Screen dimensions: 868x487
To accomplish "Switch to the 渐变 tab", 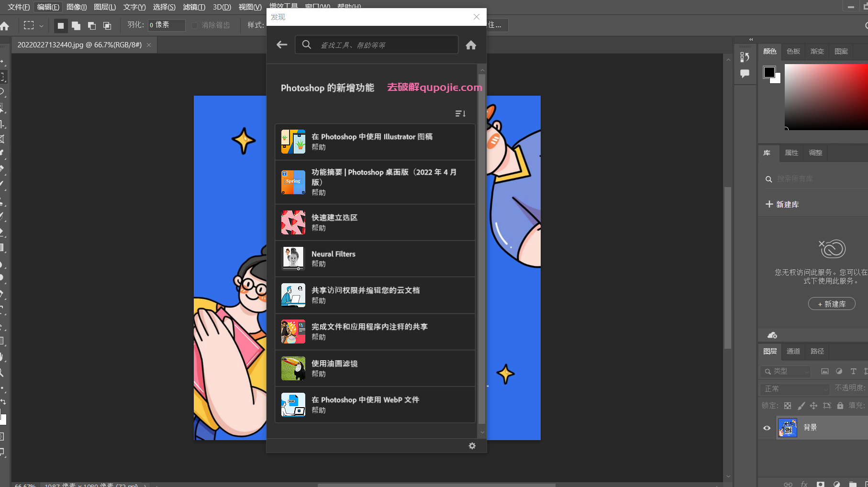I will pyautogui.click(x=817, y=51).
